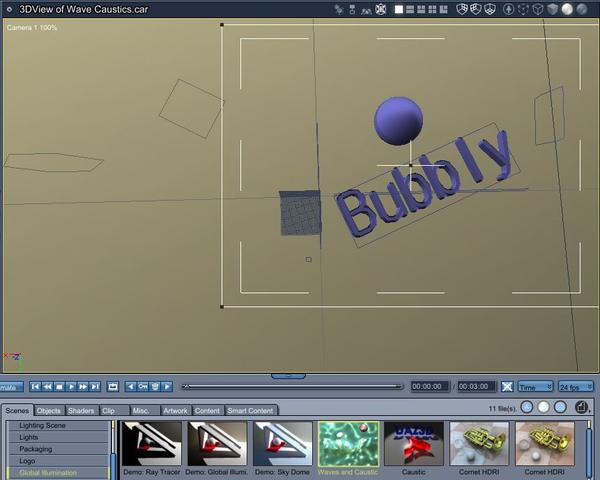
Task: Click the browser folder options icon
Action: pyautogui.click(x=582, y=407)
